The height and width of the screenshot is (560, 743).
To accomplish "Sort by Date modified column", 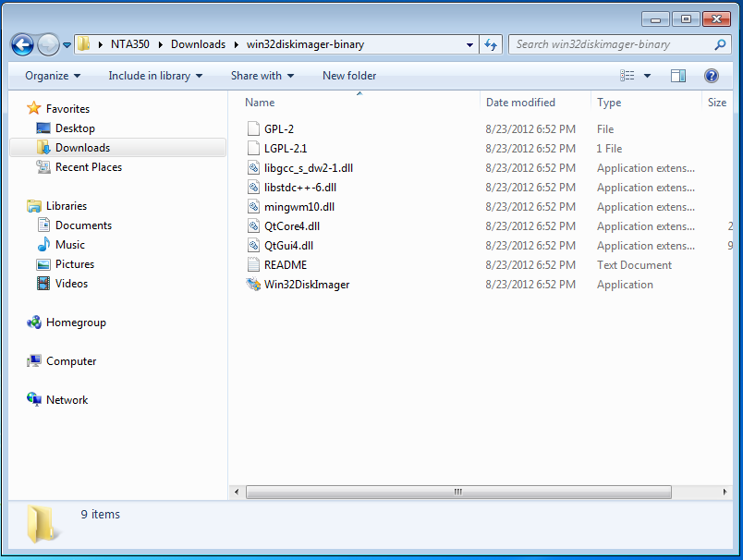I will click(x=521, y=103).
